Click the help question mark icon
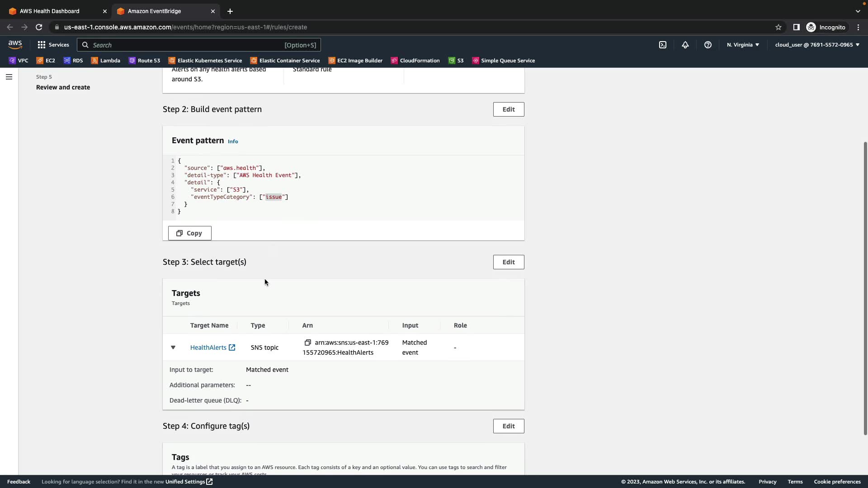This screenshot has height=488, width=868. pos(708,45)
